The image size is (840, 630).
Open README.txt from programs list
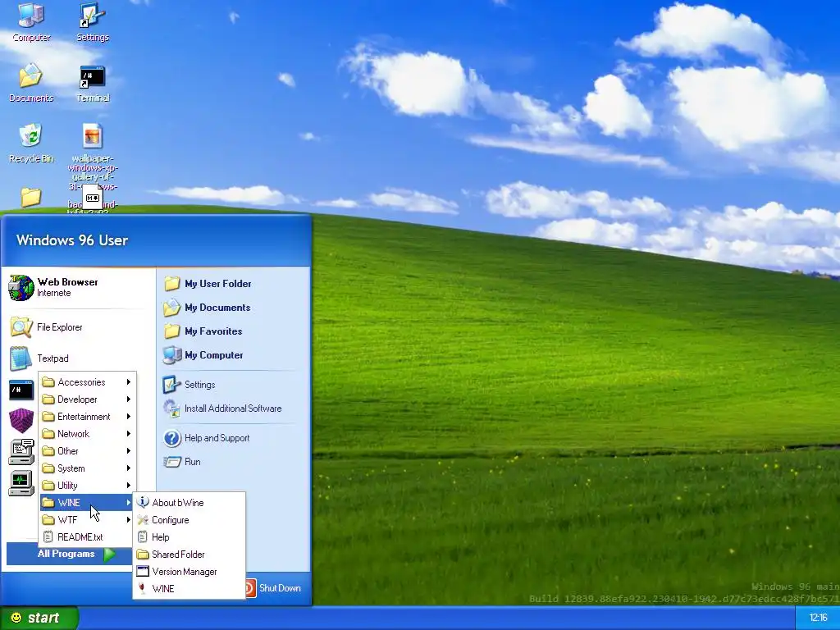(x=87, y=536)
